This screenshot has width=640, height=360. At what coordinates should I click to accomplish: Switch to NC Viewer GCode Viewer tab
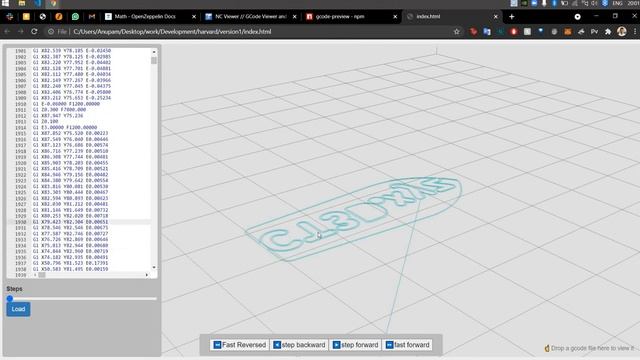[250, 16]
